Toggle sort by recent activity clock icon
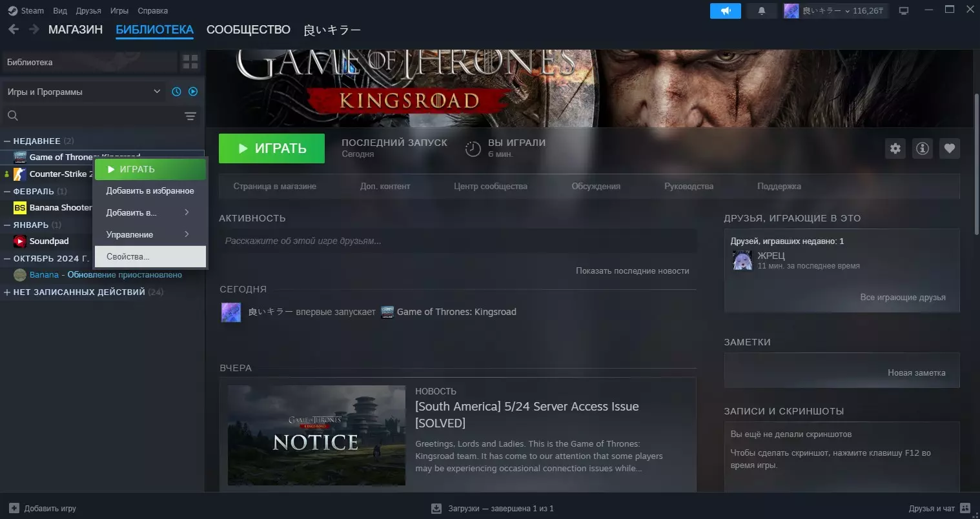Viewport: 980px width, 519px height. 176,92
